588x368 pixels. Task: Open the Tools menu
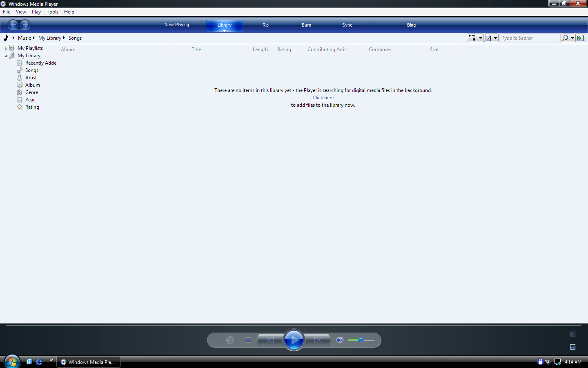[52, 12]
